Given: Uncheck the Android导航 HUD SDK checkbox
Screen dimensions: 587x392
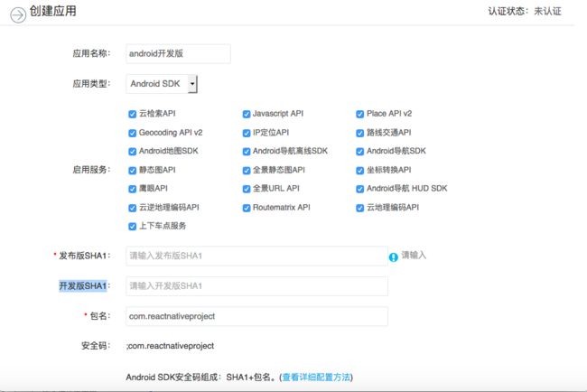Looking at the screenshot, I should point(359,189).
